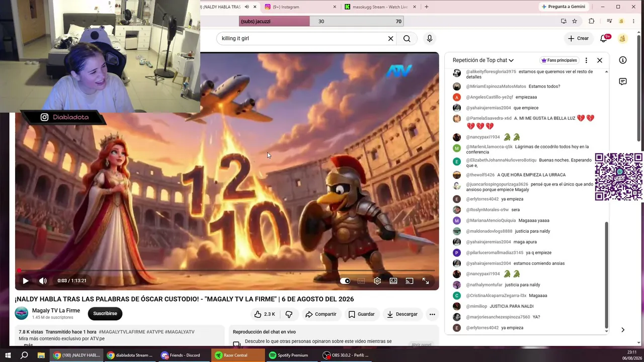Screen dimensions: 644x362
Task: Open the Magaly TV La Firme channel avatar
Action: (x=21, y=314)
